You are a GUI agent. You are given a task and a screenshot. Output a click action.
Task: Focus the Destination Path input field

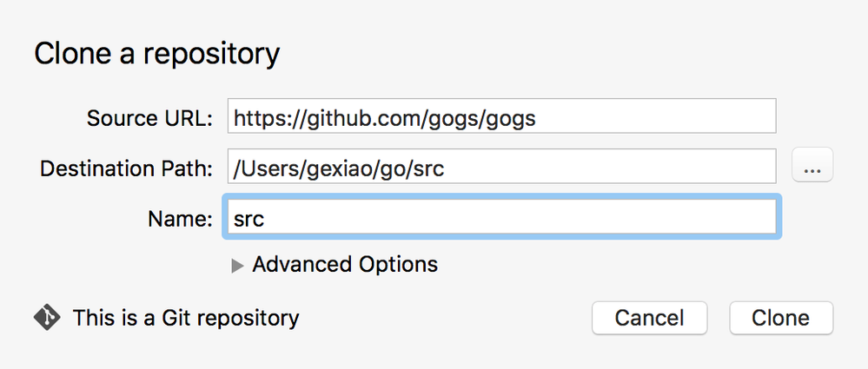(x=501, y=166)
